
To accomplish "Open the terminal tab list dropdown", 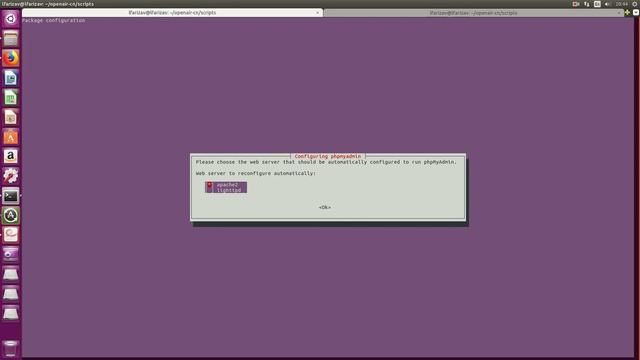I will 636,13.
